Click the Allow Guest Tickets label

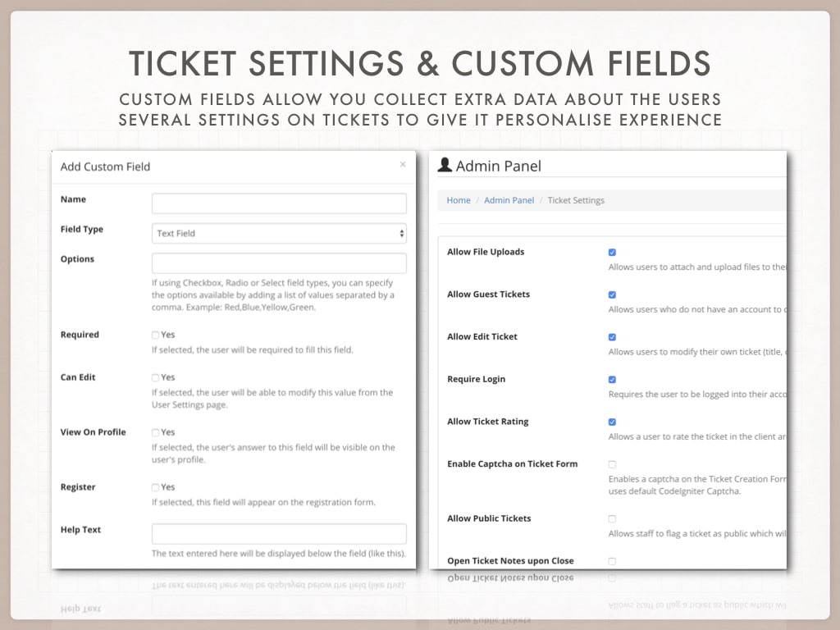(x=489, y=294)
